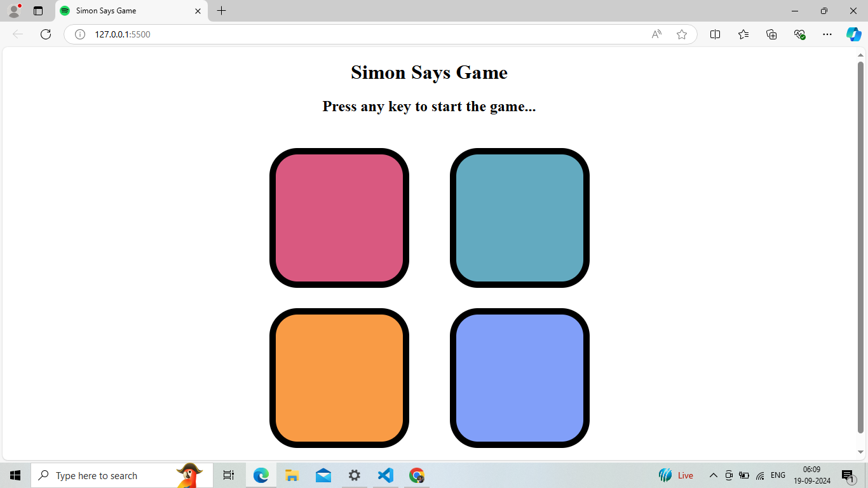Open the Copilot sidebar in Edge
This screenshot has width=868, height=488.
(854, 34)
